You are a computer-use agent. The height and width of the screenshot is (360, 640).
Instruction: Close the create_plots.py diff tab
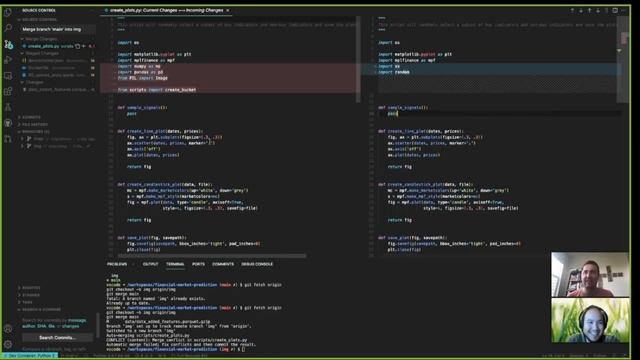(x=227, y=10)
